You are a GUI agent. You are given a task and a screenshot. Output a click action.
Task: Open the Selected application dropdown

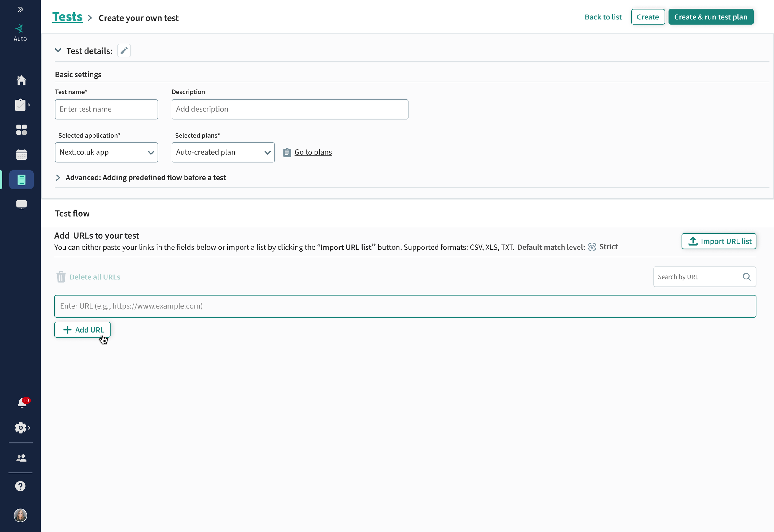[x=107, y=152]
